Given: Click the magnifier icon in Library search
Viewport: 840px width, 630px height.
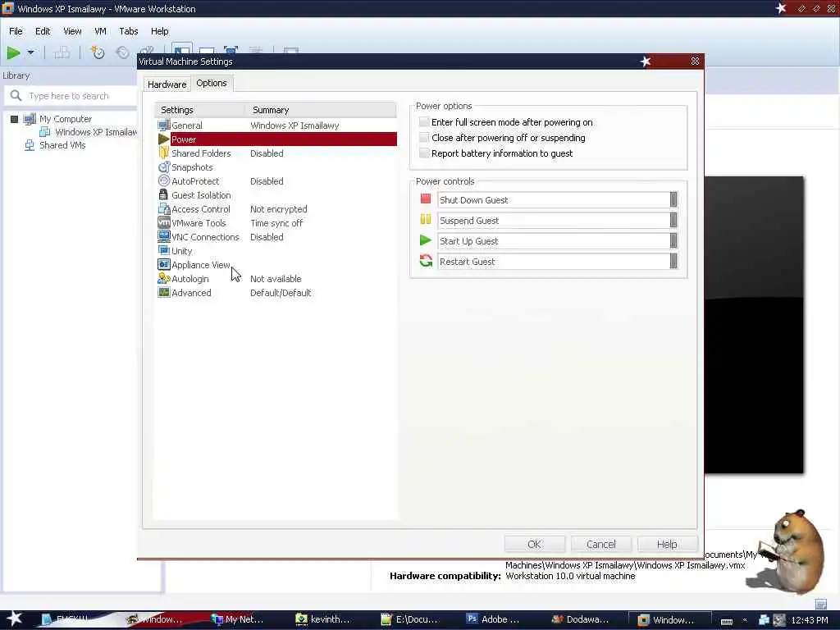Looking at the screenshot, I should tap(16, 96).
